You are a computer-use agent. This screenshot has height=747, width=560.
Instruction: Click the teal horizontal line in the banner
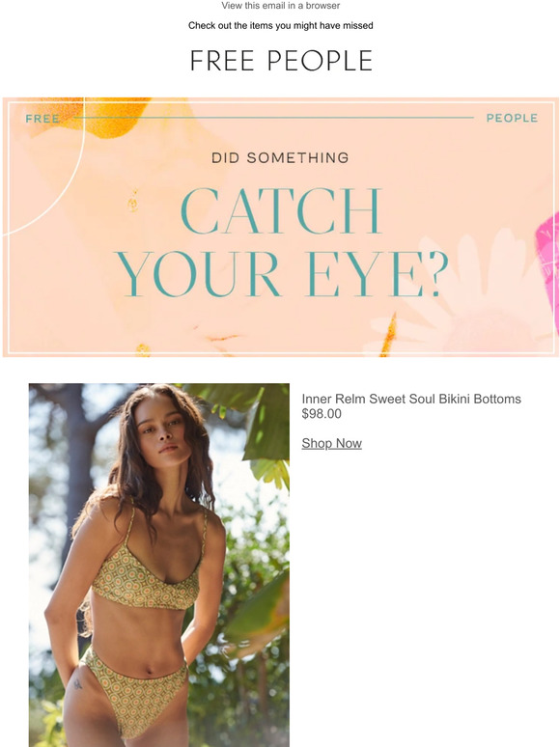(273, 117)
